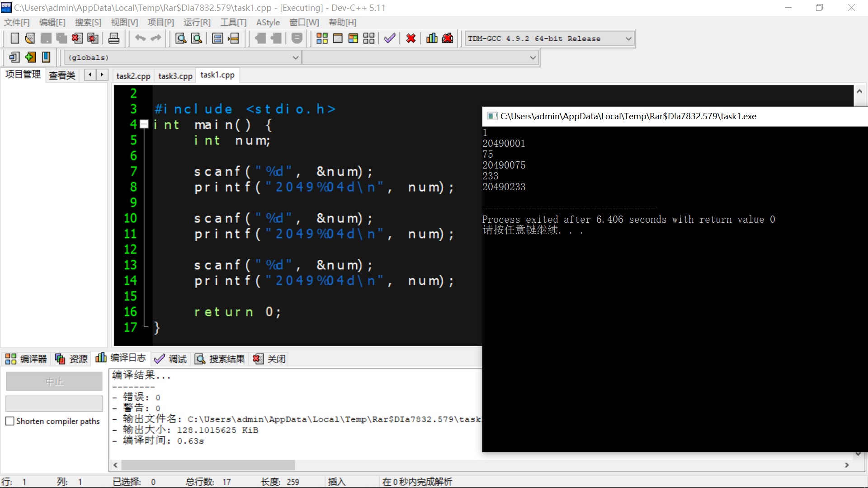
Task: Open the AStyle menu
Action: click(x=268, y=23)
